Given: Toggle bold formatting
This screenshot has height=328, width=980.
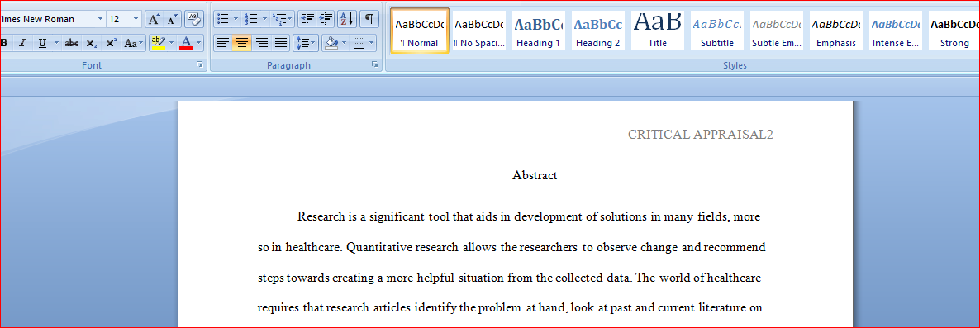Looking at the screenshot, I should pyautogui.click(x=4, y=43).
